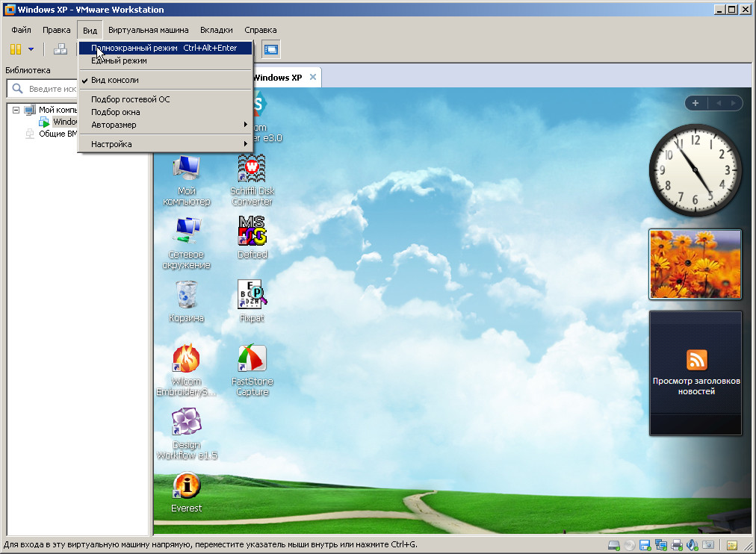This screenshot has width=756, height=554.
Task: Click the analog clock gadget
Action: [695, 170]
